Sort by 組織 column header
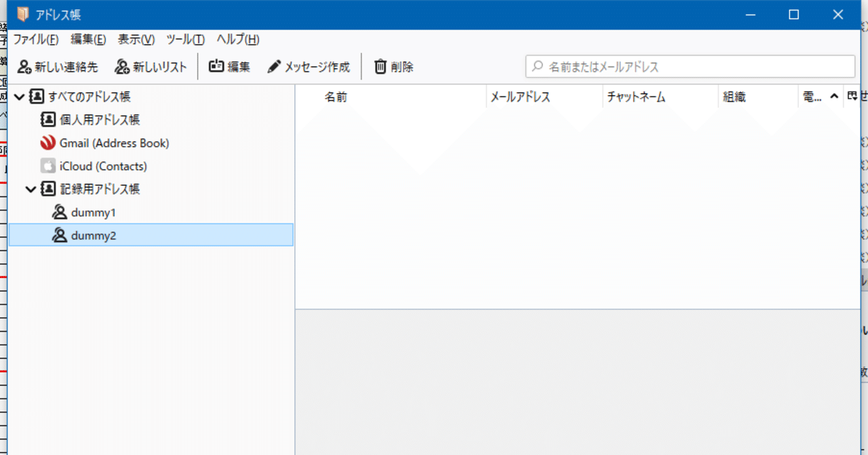The width and height of the screenshot is (868, 455). 758,97
